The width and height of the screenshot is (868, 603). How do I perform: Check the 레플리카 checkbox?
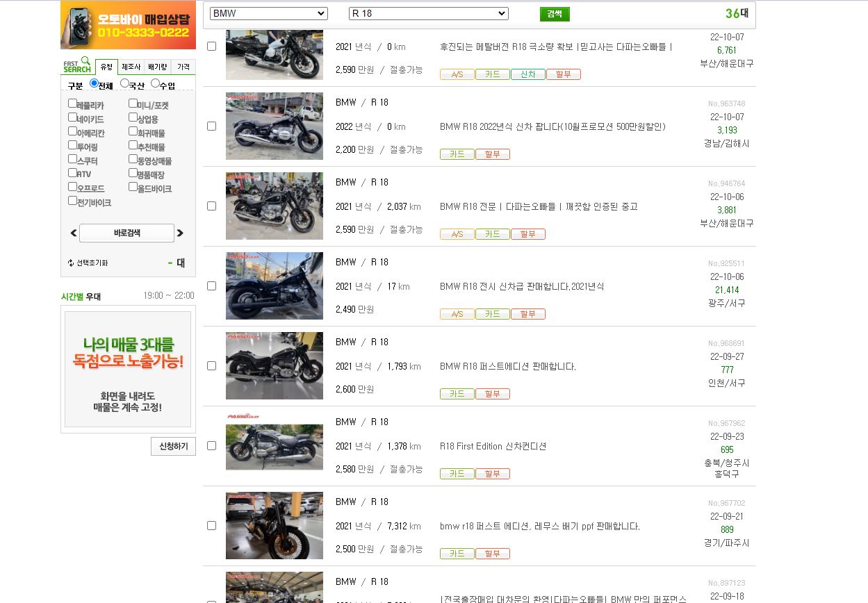(x=72, y=104)
